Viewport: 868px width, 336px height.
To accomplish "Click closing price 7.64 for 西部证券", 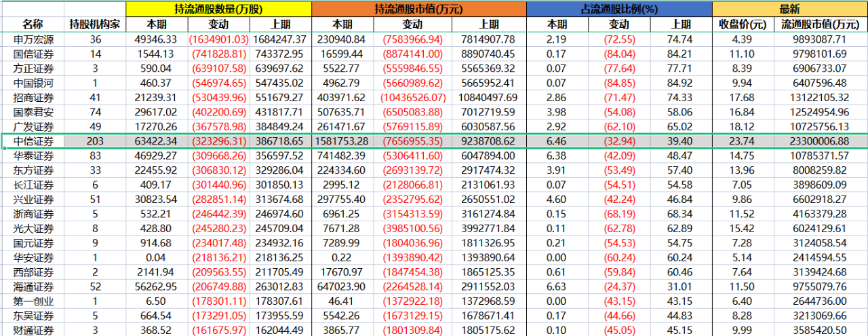I will tap(743, 272).
